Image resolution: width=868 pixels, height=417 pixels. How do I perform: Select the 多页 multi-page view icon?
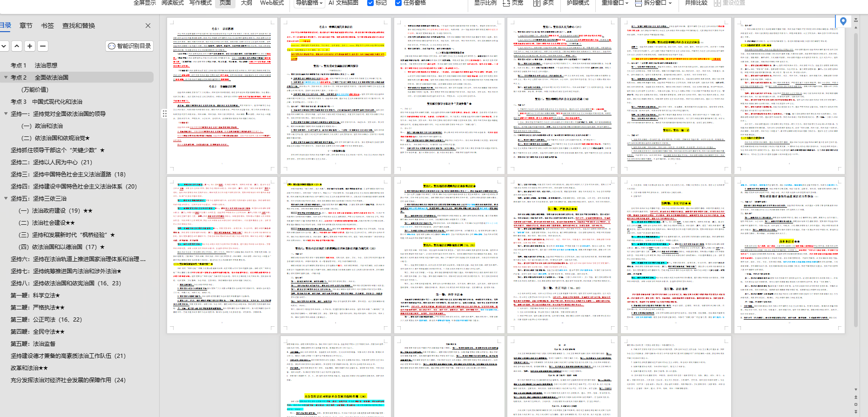[x=543, y=3]
